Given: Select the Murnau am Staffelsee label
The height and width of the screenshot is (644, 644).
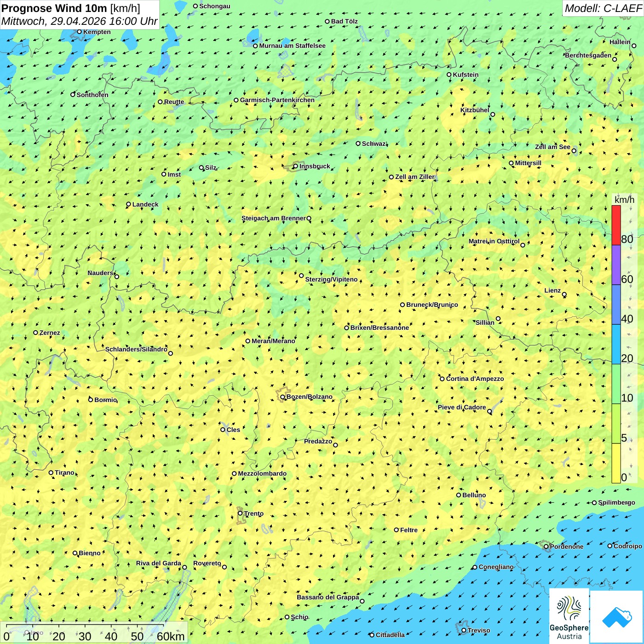Looking at the screenshot, I should 292,46.
